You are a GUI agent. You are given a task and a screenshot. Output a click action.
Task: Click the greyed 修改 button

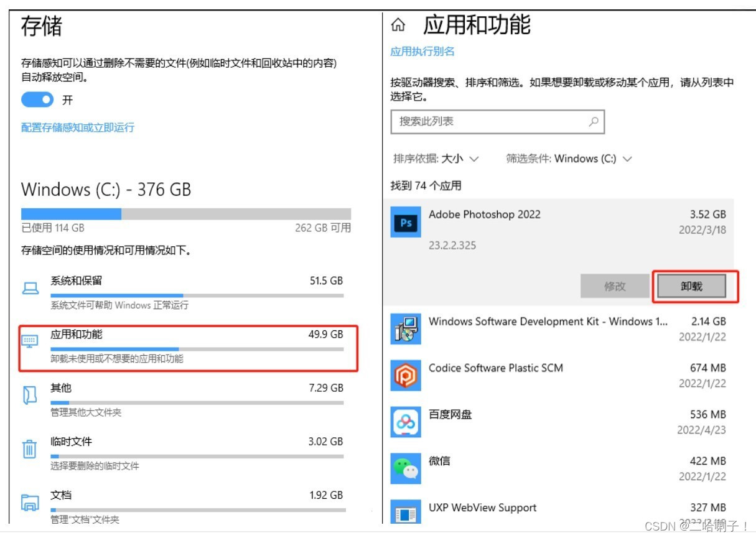[615, 286]
